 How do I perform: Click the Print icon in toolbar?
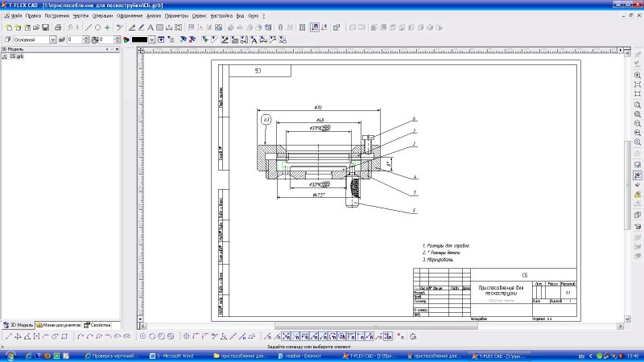click(x=58, y=27)
